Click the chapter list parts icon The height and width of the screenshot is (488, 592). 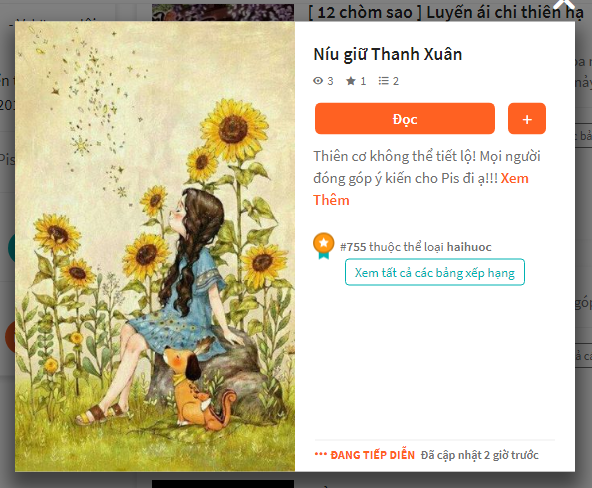[384, 81]
